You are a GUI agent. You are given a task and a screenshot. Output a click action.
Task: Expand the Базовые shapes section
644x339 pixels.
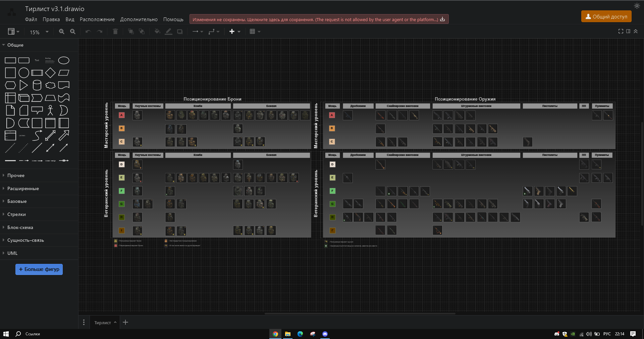tap(39, 201)
